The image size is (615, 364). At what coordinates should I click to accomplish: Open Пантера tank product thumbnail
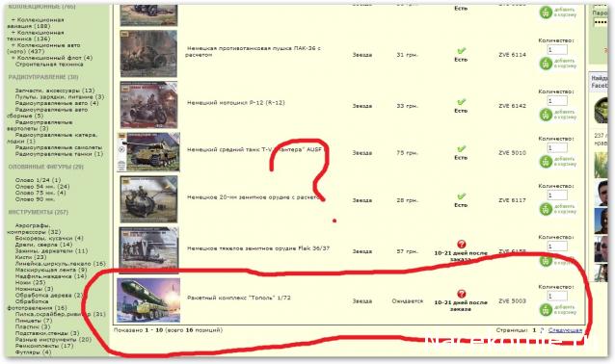point(148,152)
